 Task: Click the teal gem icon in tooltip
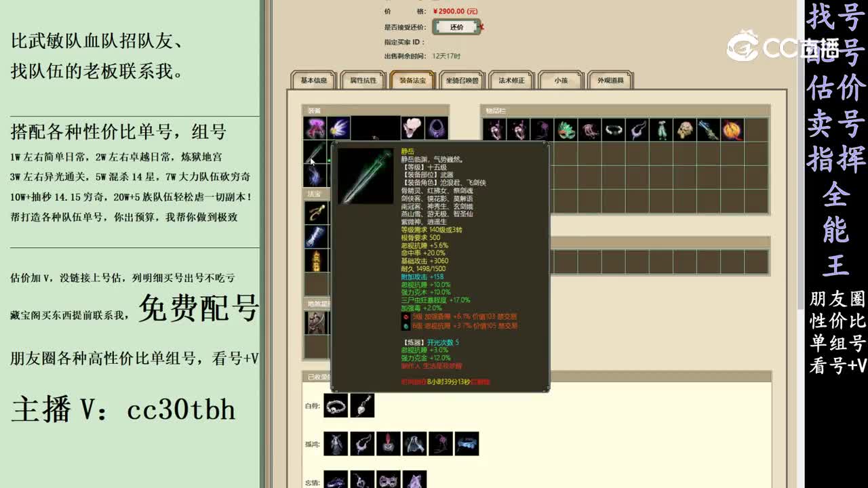pos(406,326)
